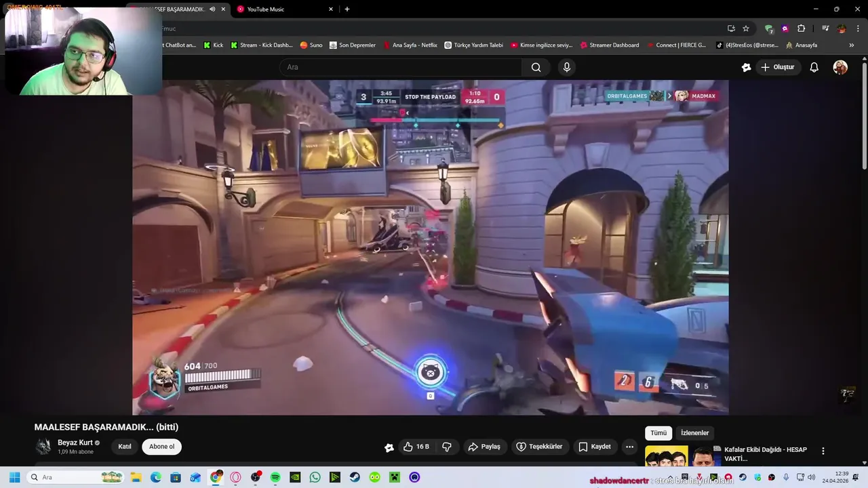
Task: Open Chrome profile avatar in toolbar
Action: click(842, 28)
